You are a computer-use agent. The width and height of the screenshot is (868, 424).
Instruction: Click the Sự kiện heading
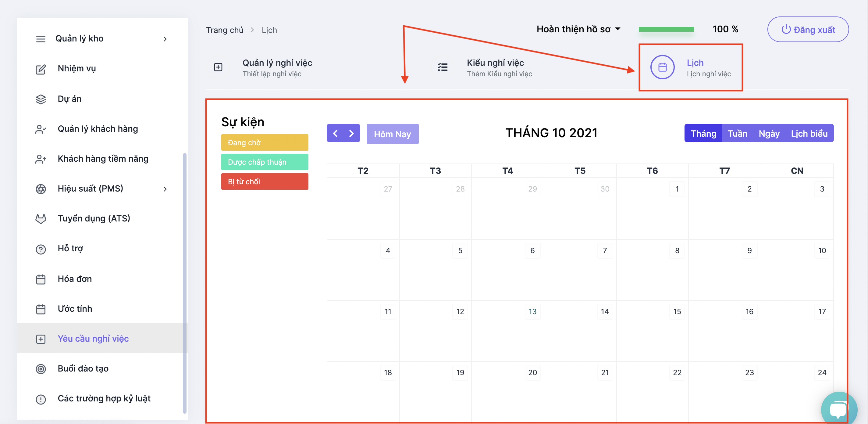[243, 122]
